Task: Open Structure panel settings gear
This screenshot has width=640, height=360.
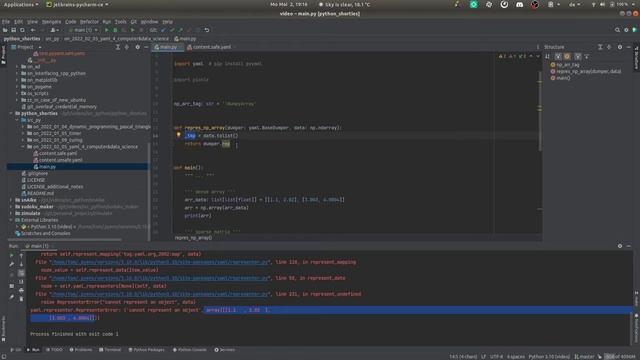Action: point(620,47)
